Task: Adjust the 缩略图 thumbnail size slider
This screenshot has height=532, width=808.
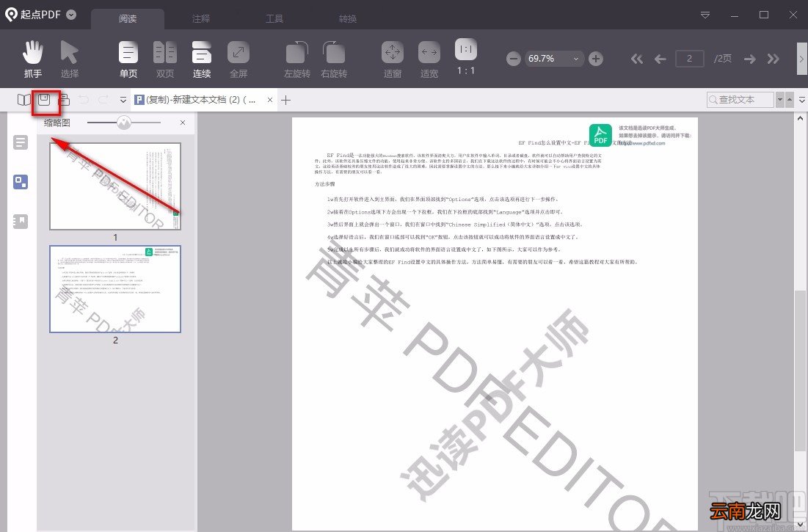Action: [x=124, y=123]
